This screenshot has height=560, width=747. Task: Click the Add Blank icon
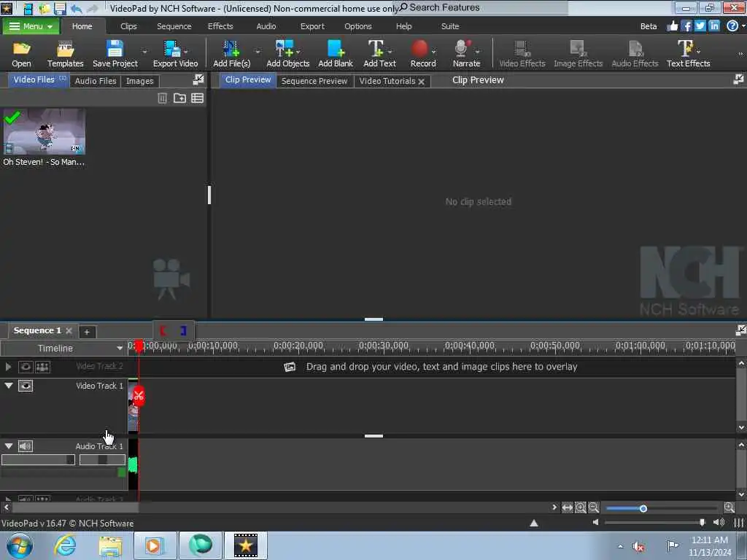coord(336,49)
